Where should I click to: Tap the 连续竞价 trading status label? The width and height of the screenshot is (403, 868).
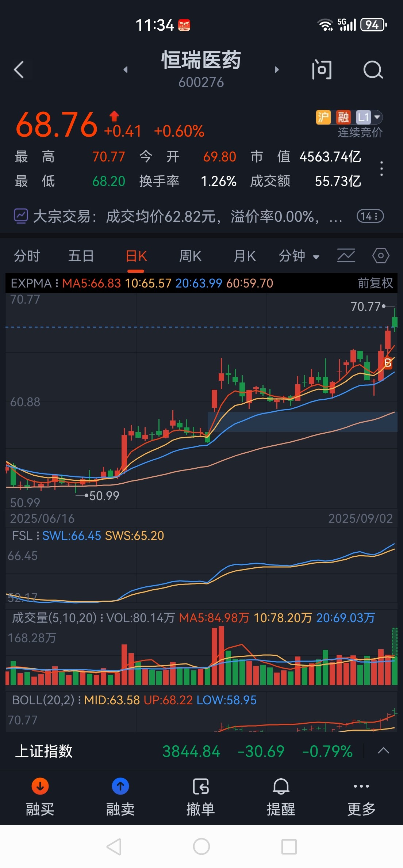(x=360, y=132)
